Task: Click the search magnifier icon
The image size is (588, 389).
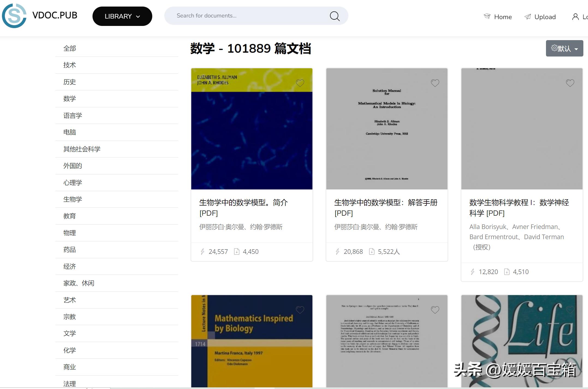Action: (x=334, y=16)
